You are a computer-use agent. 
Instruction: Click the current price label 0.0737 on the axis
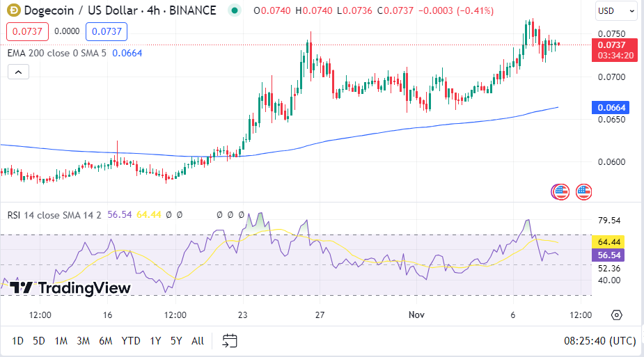coord(615,50)
